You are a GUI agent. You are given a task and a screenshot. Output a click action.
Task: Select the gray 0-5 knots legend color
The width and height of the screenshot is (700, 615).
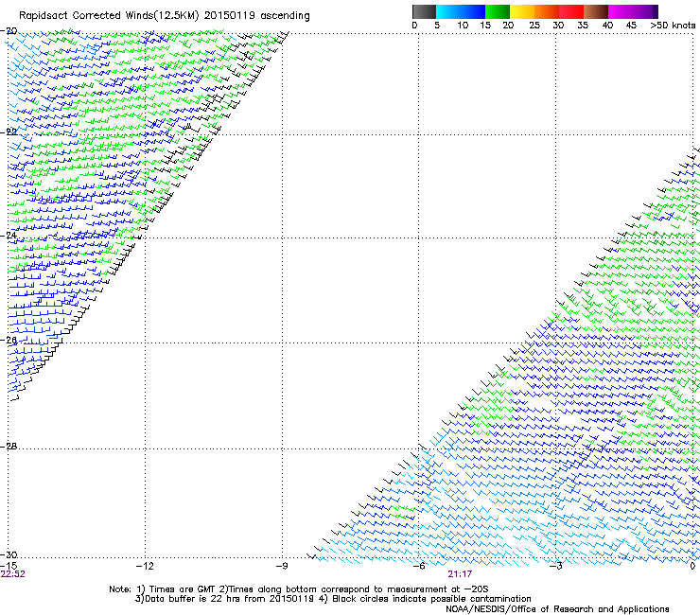[x=424, y=11]
